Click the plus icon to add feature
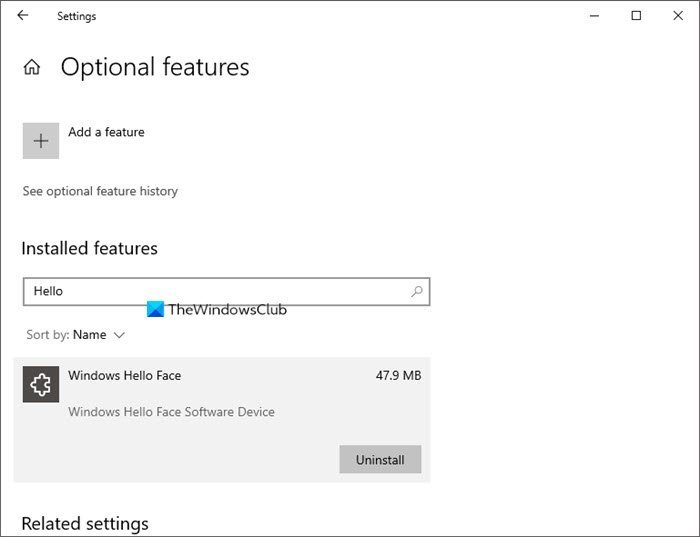This screenshot has height=537, width=700. point(41,141)
